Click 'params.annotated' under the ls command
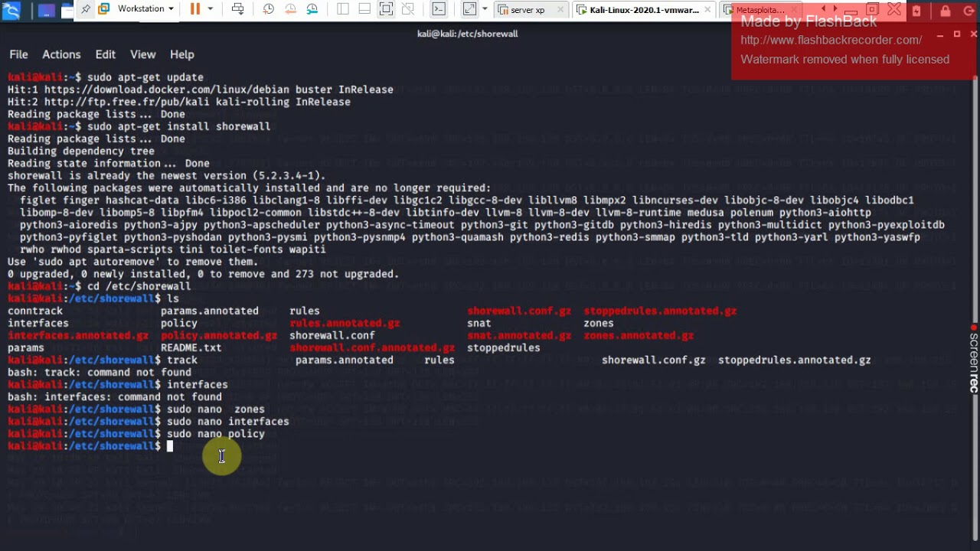The height and width of the screenshot is (551, 980). coord(210,311)
